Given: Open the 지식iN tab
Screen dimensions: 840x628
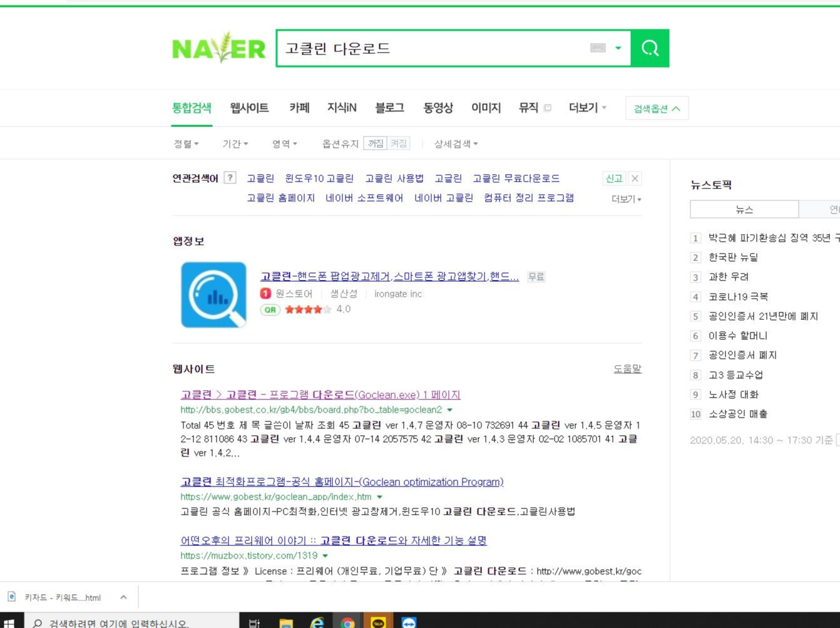Looking at the screenshot, I should 342,108.
